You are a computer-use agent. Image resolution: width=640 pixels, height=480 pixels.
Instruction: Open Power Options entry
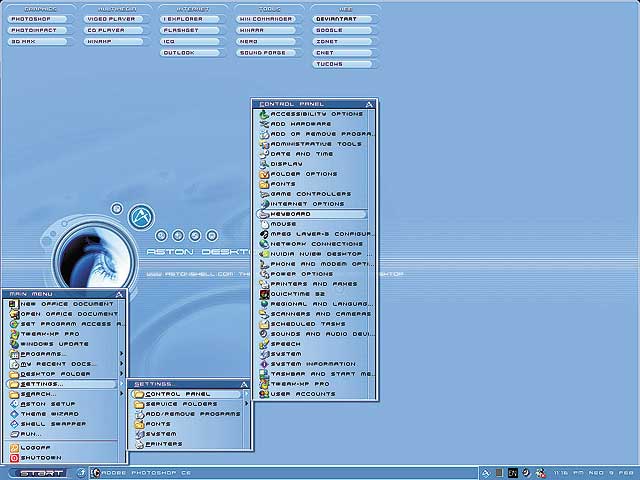pos(313,274)
